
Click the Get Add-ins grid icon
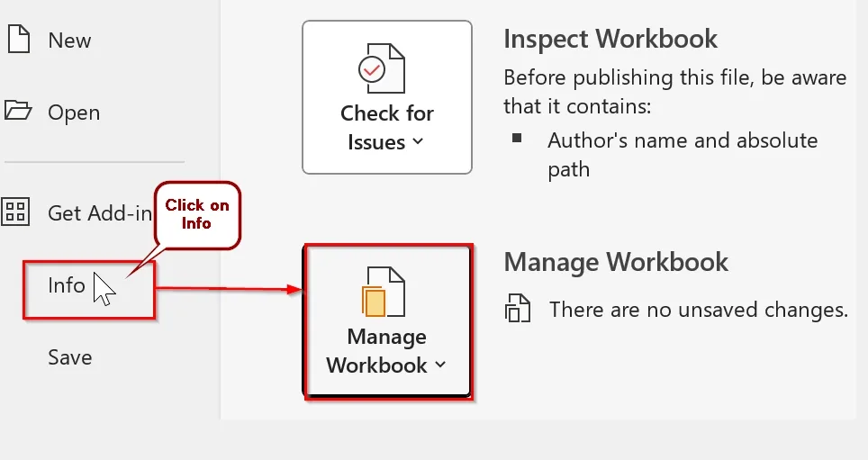tap(15, 212)
